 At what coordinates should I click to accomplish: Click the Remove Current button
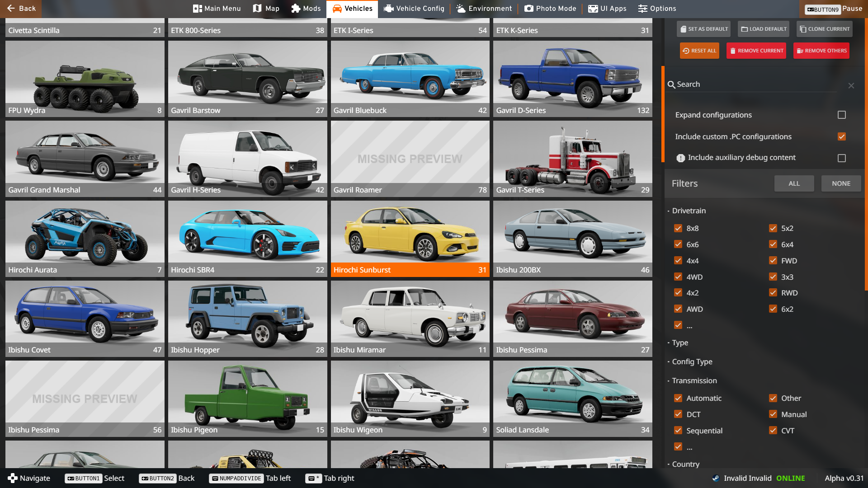tap(756, 51)
